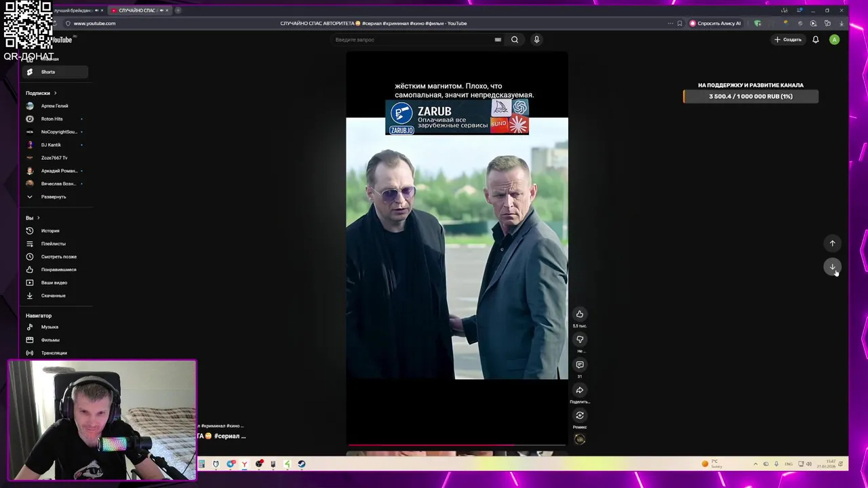This screenshot has width=868, height=488.
Task: Open Смотреть позже in the sidebar
Action: (54, 256)
